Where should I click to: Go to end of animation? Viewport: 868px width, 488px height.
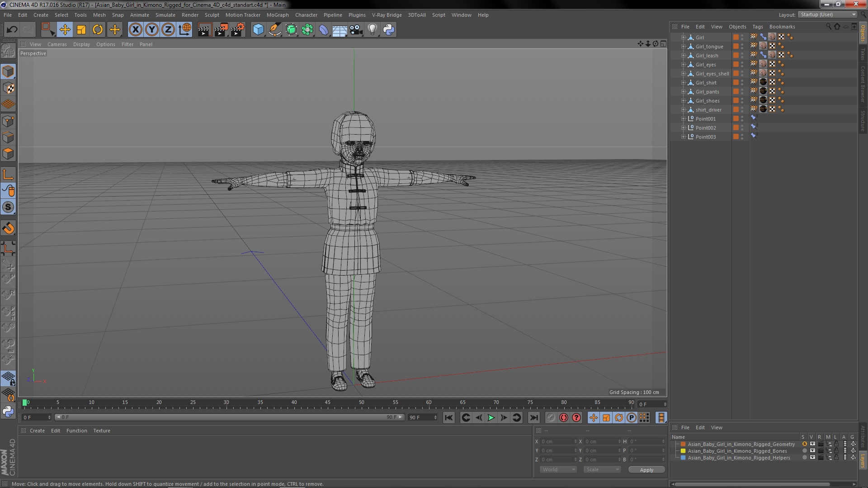pos(534,418)
